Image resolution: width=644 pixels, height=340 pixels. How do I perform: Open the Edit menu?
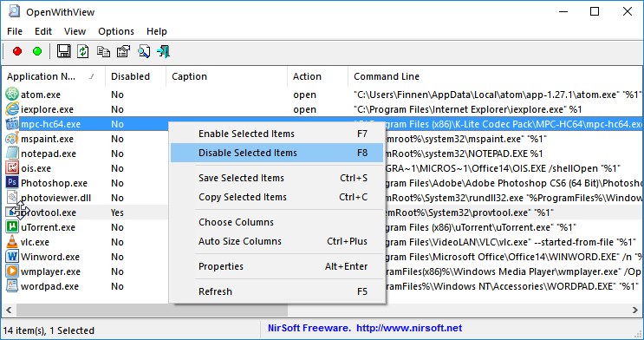[x=43, y=31]
